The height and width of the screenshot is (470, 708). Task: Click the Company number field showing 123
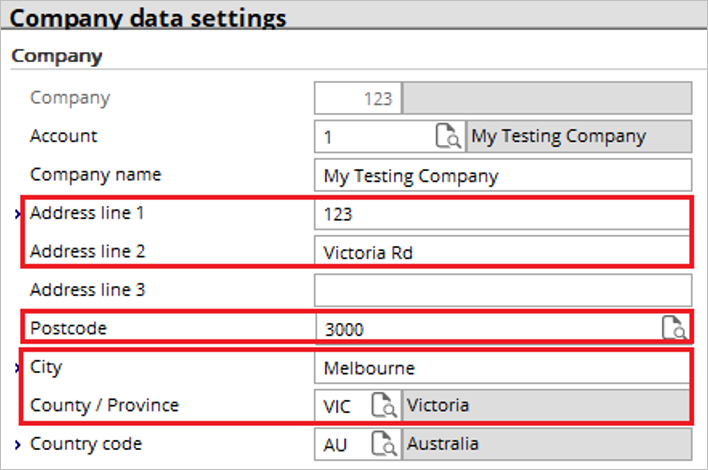pyautogui.click(x=358, y=98)
